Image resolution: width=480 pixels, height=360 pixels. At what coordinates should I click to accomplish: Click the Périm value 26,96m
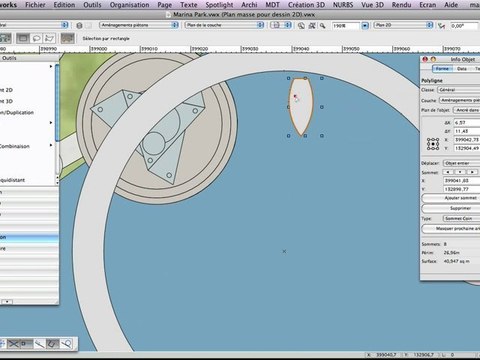pyautogui.click(x=451, y=253)
